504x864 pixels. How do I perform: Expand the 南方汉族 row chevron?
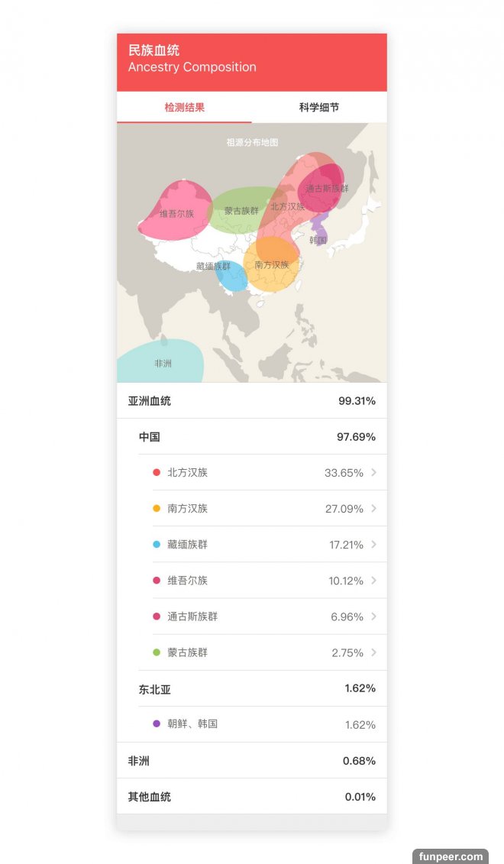click(373, 509)
